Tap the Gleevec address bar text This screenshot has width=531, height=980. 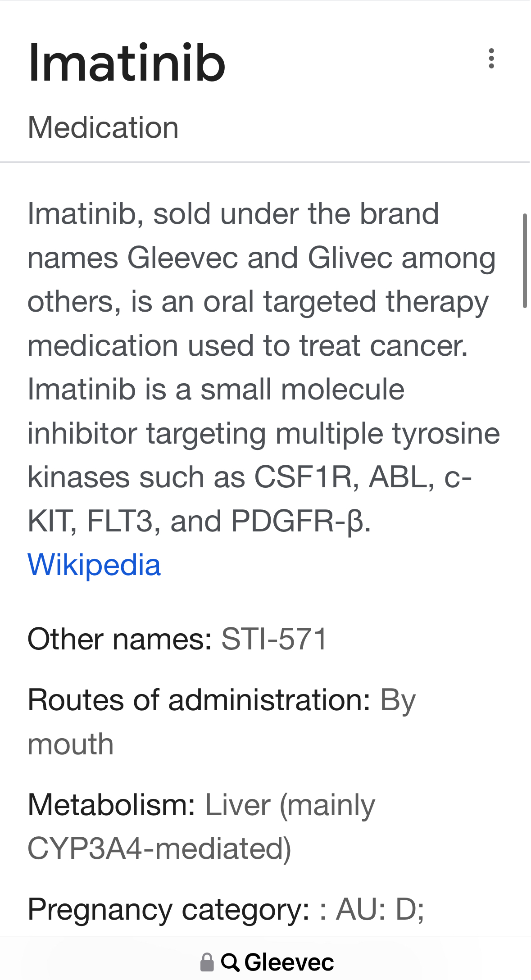(289, 962)
